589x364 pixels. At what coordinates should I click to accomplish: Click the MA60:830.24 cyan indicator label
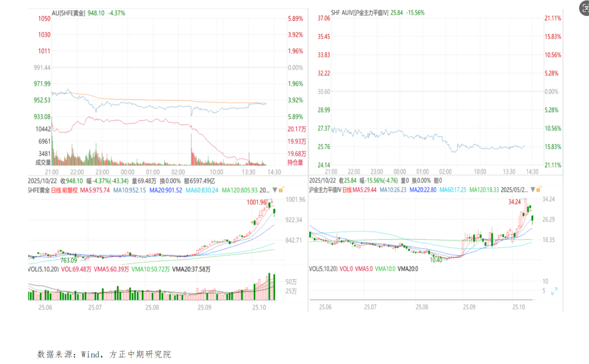tap(202, 190)
